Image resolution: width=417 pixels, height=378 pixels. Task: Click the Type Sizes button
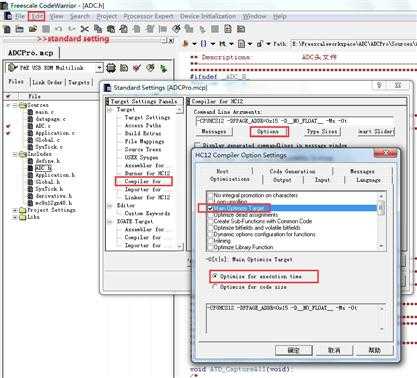(x=322, y=132)
